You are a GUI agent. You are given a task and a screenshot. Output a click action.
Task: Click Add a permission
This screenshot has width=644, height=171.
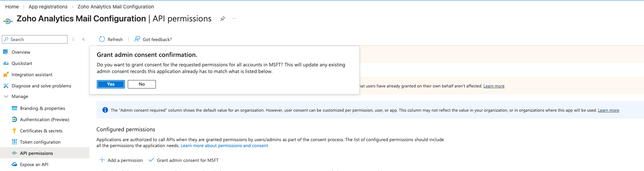click(121, 160)
